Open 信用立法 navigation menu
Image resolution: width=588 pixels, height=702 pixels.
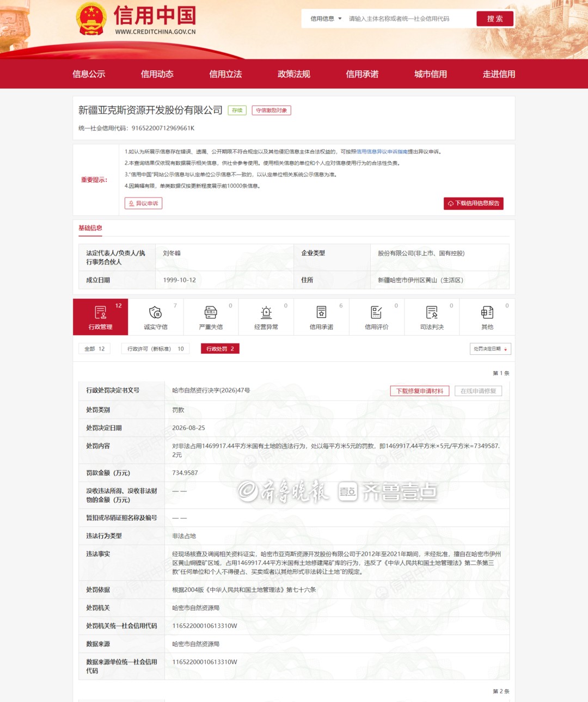225,74
